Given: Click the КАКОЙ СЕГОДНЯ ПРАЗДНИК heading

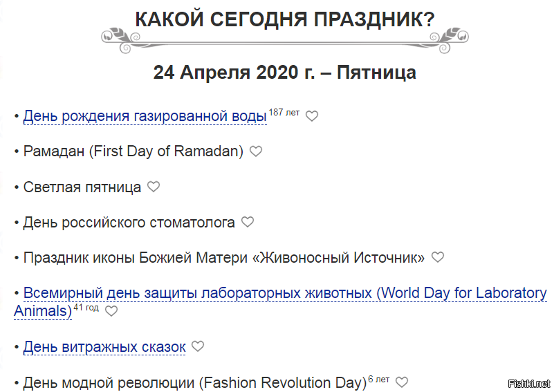Looking at the screenshot, I should 285,19.
